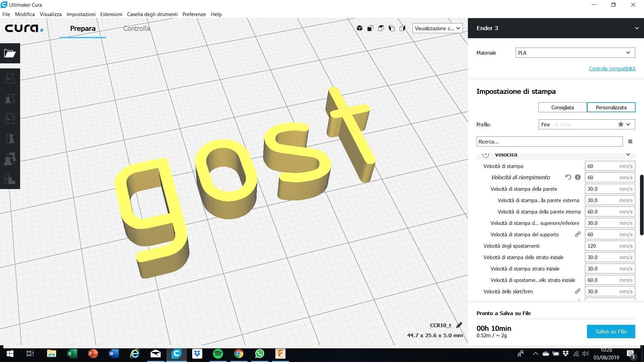Click the CCR10_t job name
The width and height of the screenshot is (644, 362).
[x=440, y=325]
